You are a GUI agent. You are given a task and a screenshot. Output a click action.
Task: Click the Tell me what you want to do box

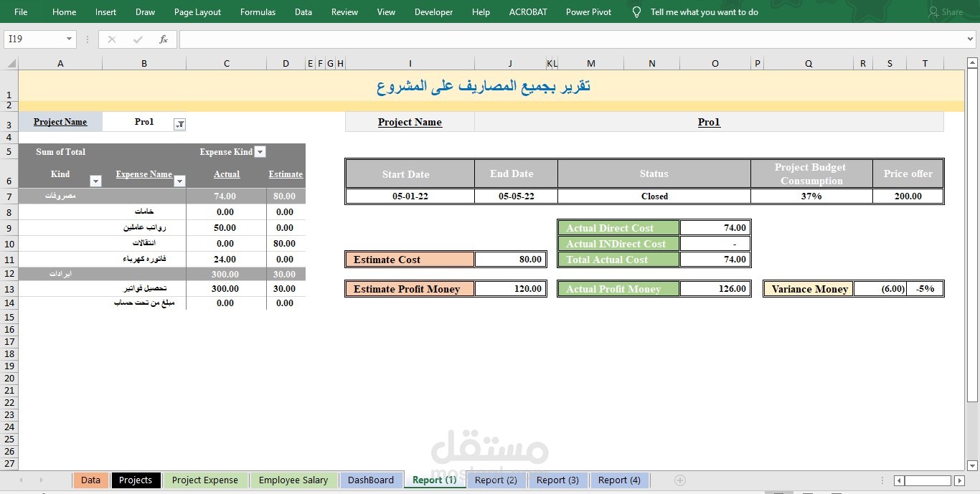[704, 11]
